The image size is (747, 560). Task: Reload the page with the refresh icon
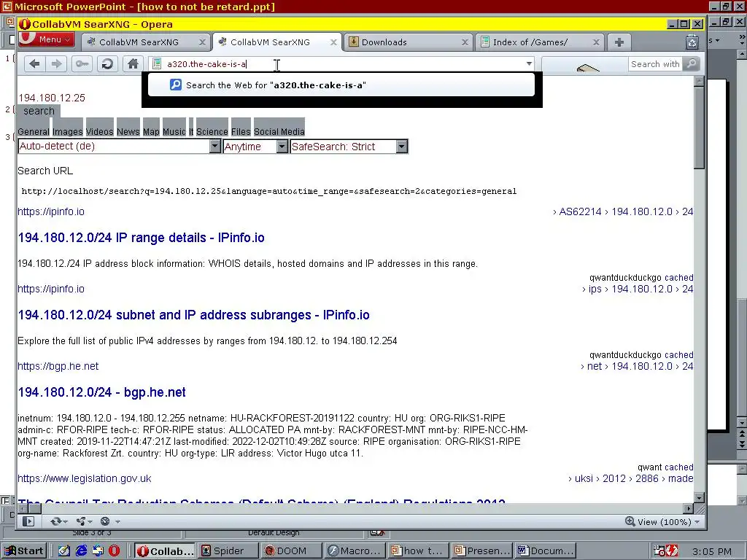(x=107, y=64)
